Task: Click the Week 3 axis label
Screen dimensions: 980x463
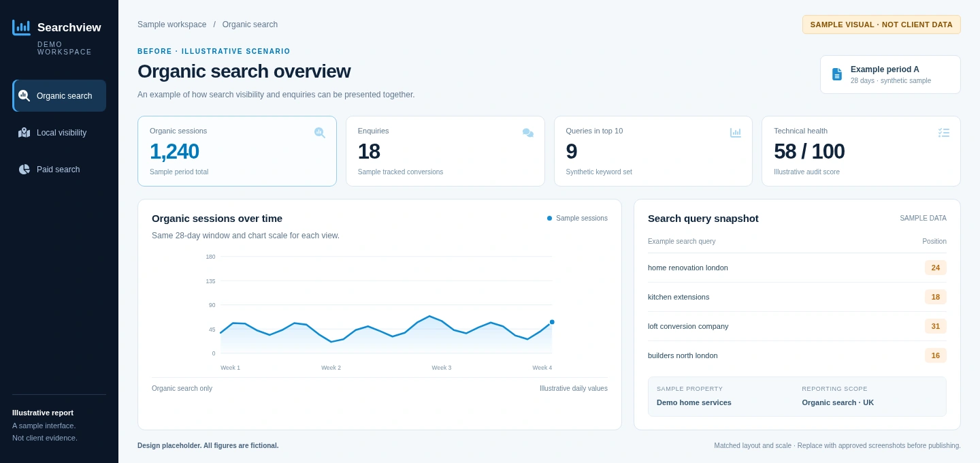Action: 442,368
